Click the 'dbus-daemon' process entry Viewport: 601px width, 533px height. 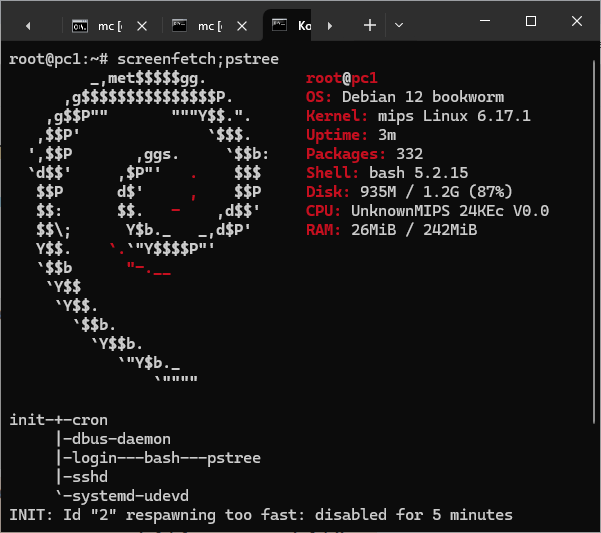[121, 439]
